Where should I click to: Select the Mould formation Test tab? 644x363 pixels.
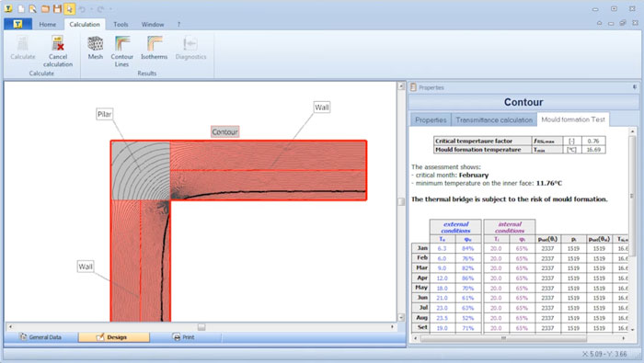point(573,119)
